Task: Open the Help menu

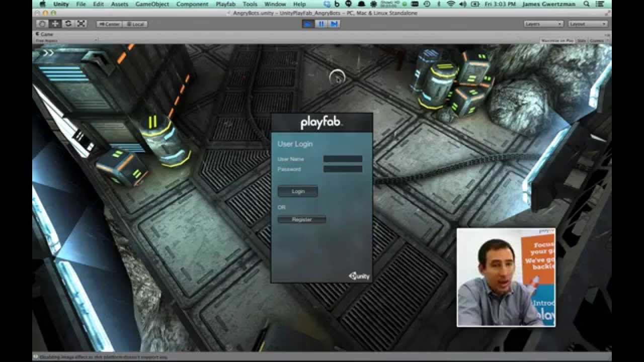Action: (x=300, y=4)
